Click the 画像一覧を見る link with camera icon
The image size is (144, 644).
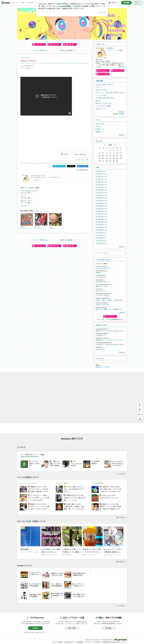pos(119,114)
